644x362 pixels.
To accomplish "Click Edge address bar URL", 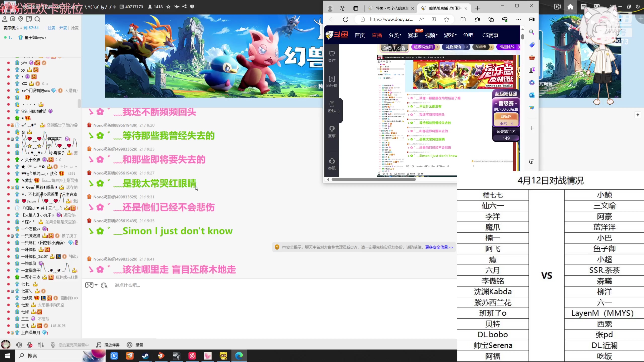I will point(391,19).
